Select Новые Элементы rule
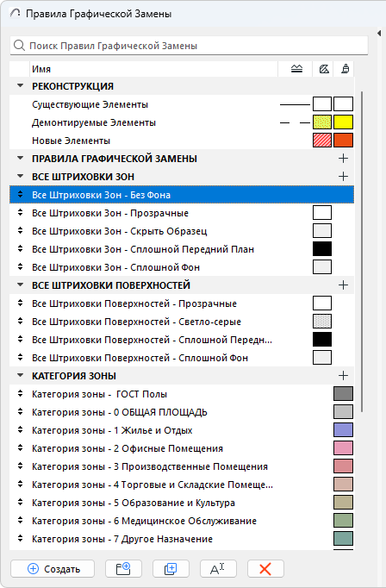 (x=182, y=141)
